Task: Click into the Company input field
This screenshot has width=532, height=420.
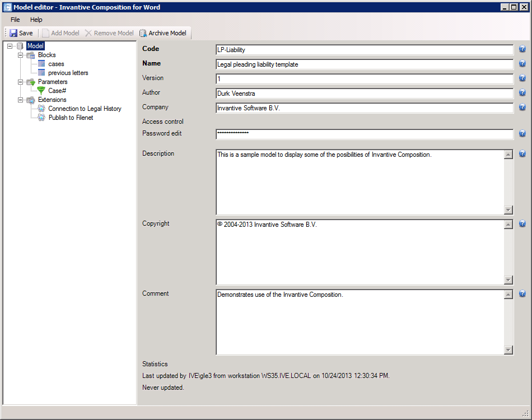Action: [365, 108]
